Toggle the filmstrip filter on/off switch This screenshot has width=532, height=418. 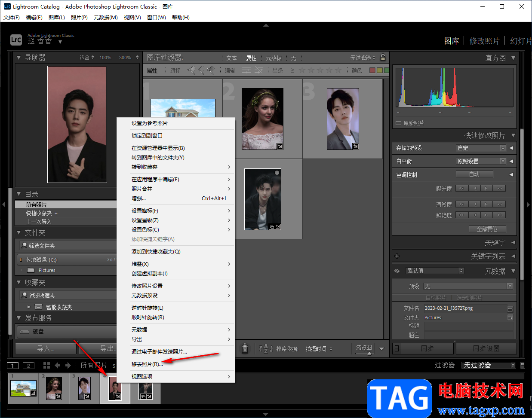tap(523, 365)
